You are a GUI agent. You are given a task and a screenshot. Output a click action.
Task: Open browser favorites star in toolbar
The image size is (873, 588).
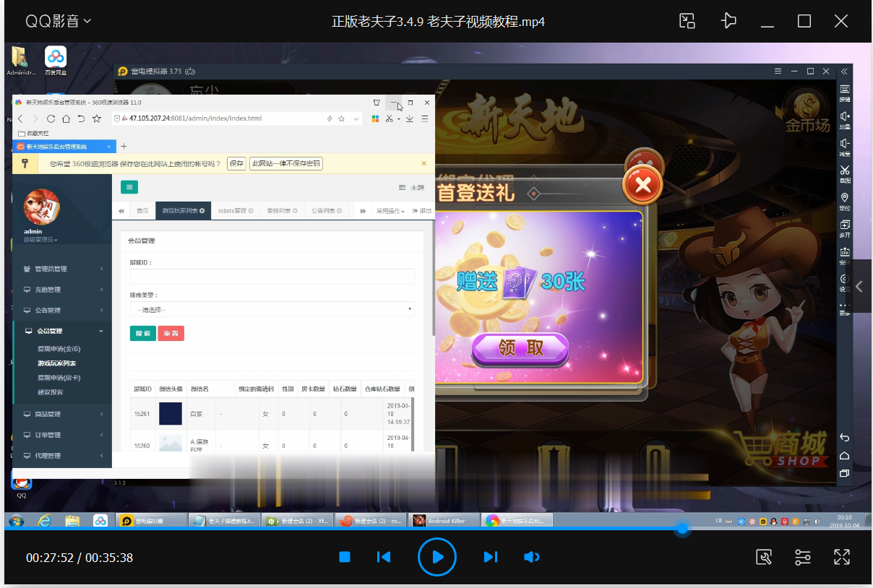click(x=97, y=118)
